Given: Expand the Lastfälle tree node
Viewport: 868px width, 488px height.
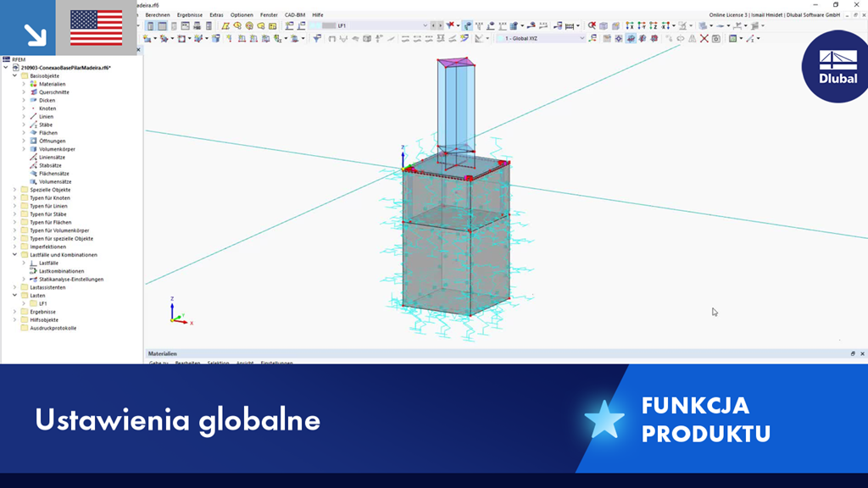Looking at the screenshot, I should pyautogui.click(x=24, y=263).
